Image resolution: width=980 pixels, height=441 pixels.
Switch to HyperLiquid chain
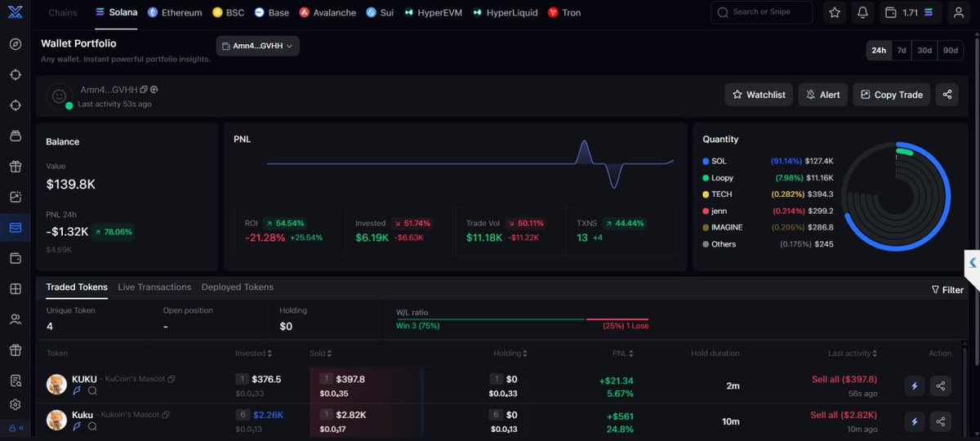coord(506,13)
